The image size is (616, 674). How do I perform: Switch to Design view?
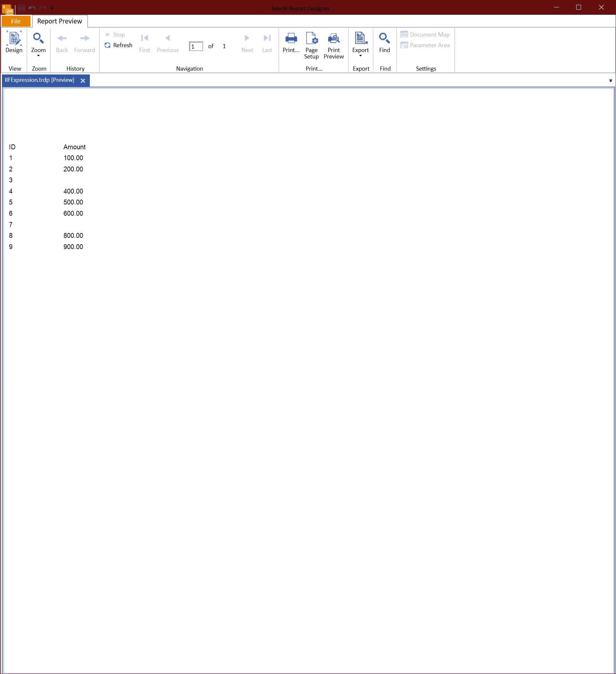tap(14, 42)
